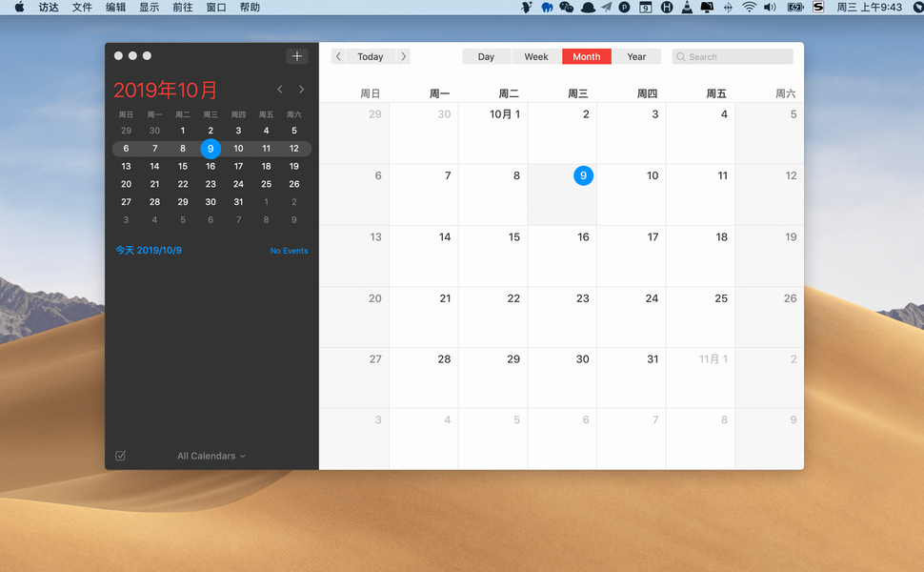Click the No Events label
Viewport: 924px width, 572px height.
tap(289, 251)
